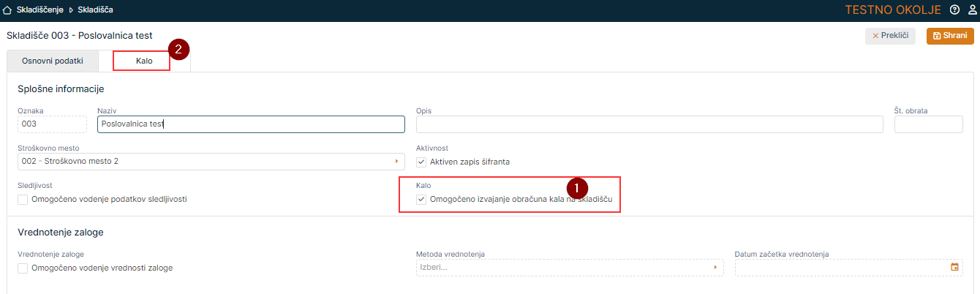Screen dimensions: 980x294
Task: Open calendar picker for Datum začetka vrednotenja
Action: (954, 268)
